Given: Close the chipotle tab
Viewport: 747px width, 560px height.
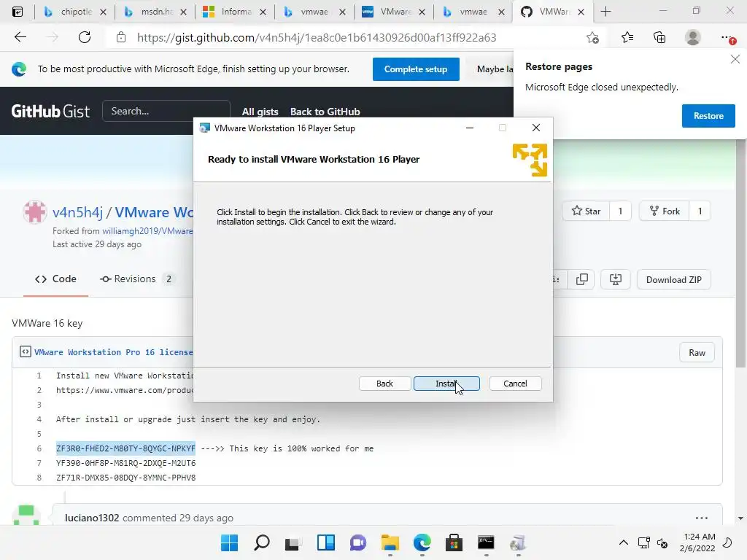Looking at the screenshot, I should tap(104, 12).
